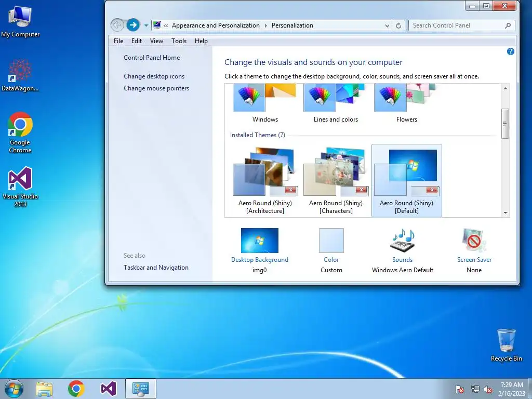
Task: Select the Control Panel taskbar button
Action: (x=141, y=389)
